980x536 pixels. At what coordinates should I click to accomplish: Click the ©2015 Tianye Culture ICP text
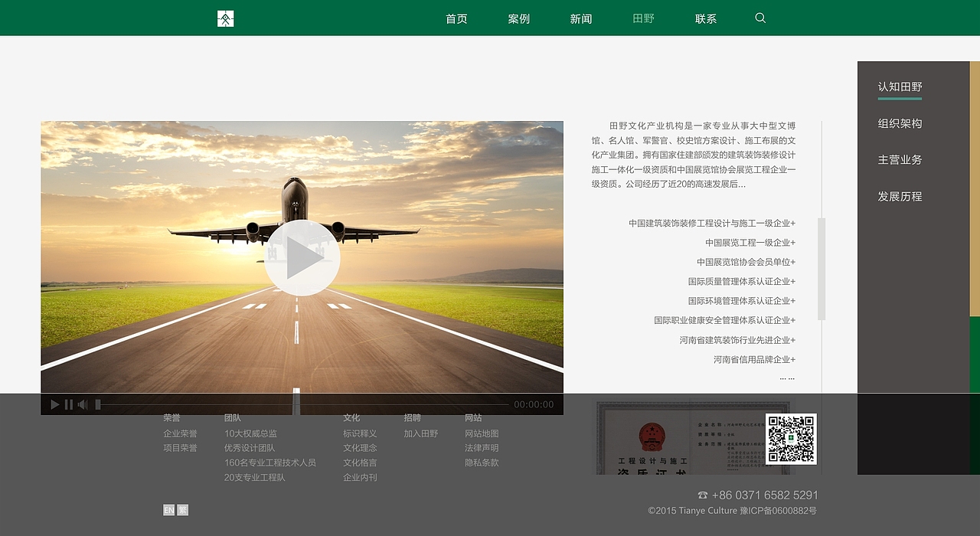point(732,511)
